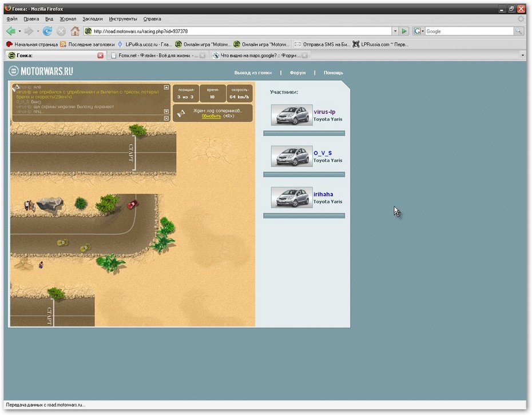532x415 pixels.
Task: Close the Гонка tab with red X
Action: point(101,55)
